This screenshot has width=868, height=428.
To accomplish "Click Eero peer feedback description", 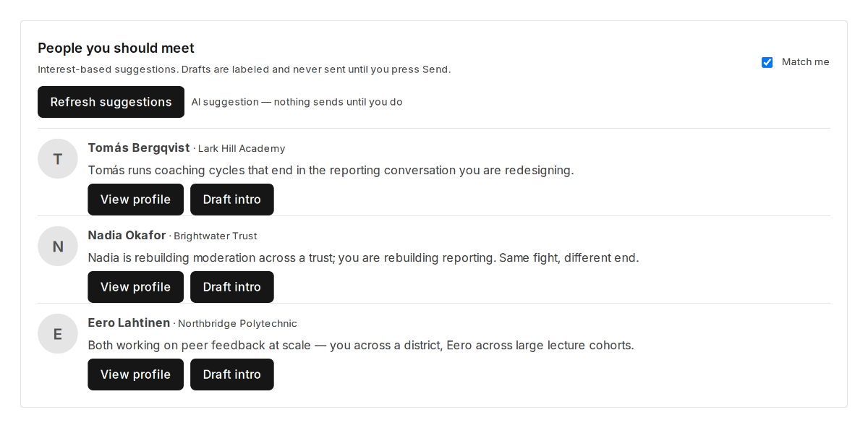I will pyautogui.click(x=361, y=346).
